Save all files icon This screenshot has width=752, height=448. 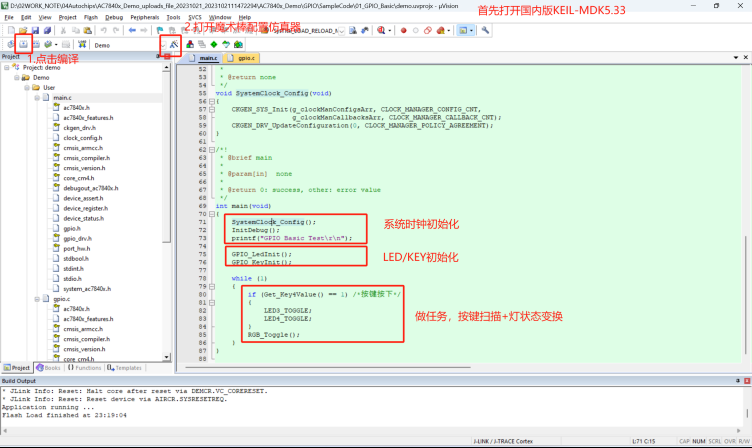(x=47, y=30)
